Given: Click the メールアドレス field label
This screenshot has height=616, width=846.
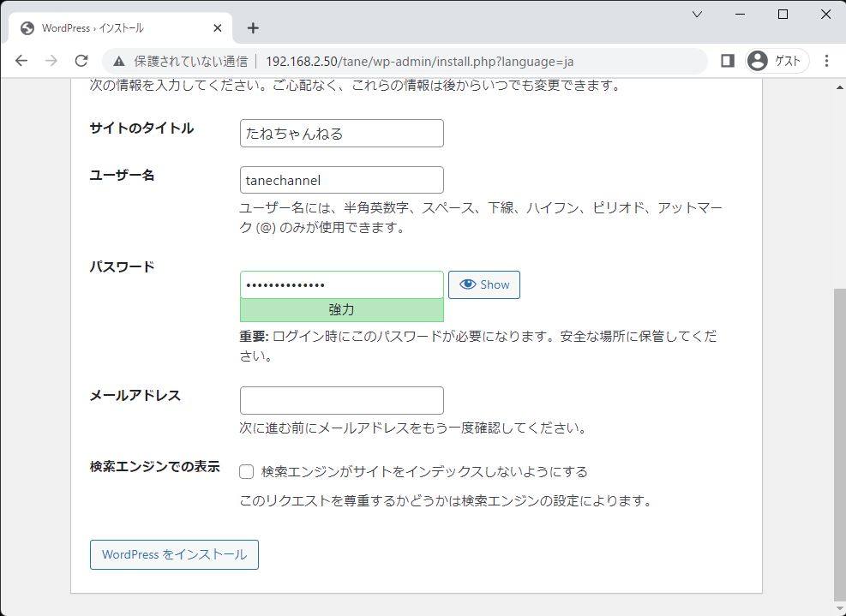Looking at the screenshot, I should tap(135, 395).
